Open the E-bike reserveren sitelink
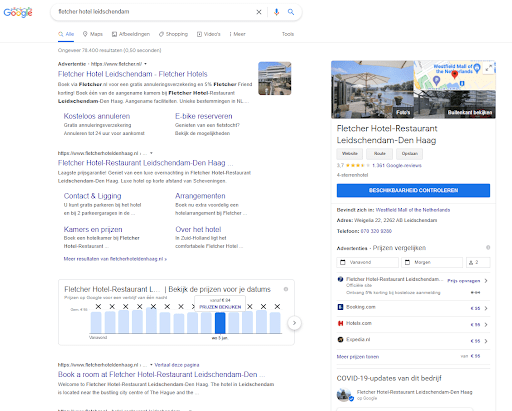 coord(204,116)
